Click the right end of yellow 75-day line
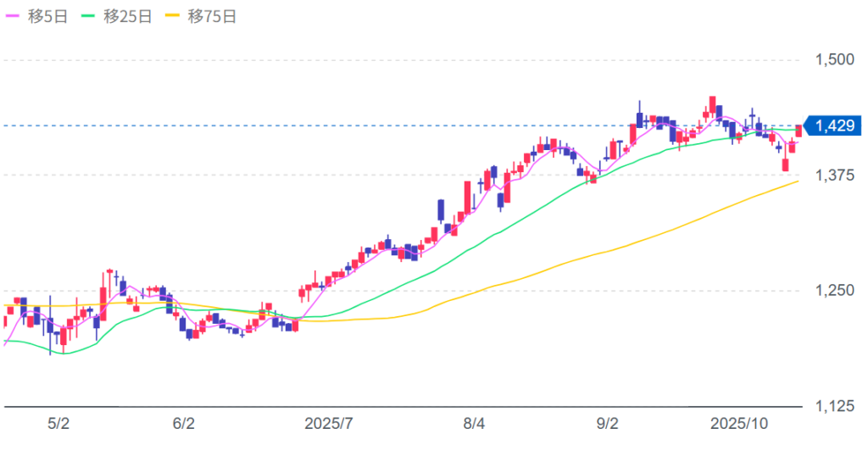 point(796,181)
